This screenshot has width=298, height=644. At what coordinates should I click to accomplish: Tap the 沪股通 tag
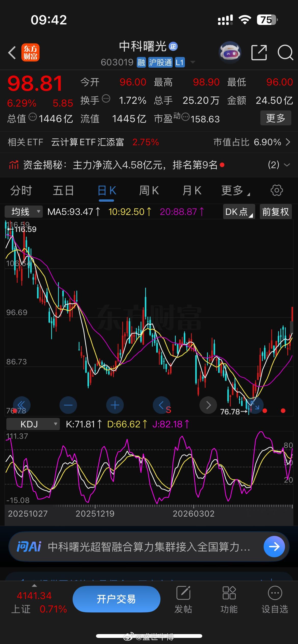click(160, 62)
